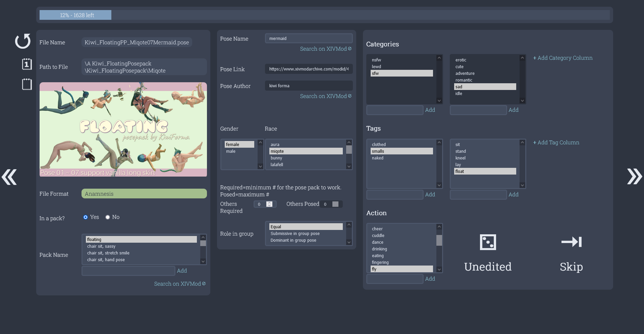
Task: Click Add under the nsfw/sfw category list
Action: point(430,110)
